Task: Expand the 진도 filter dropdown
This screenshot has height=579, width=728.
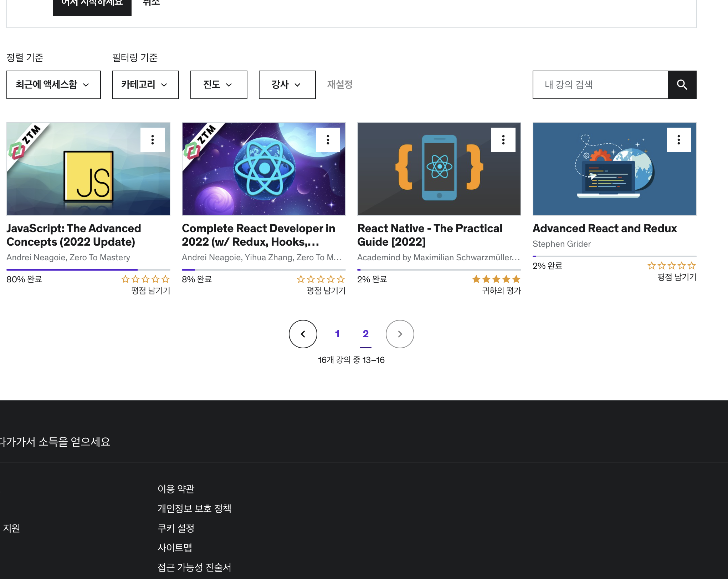Action: pos(219,85)
